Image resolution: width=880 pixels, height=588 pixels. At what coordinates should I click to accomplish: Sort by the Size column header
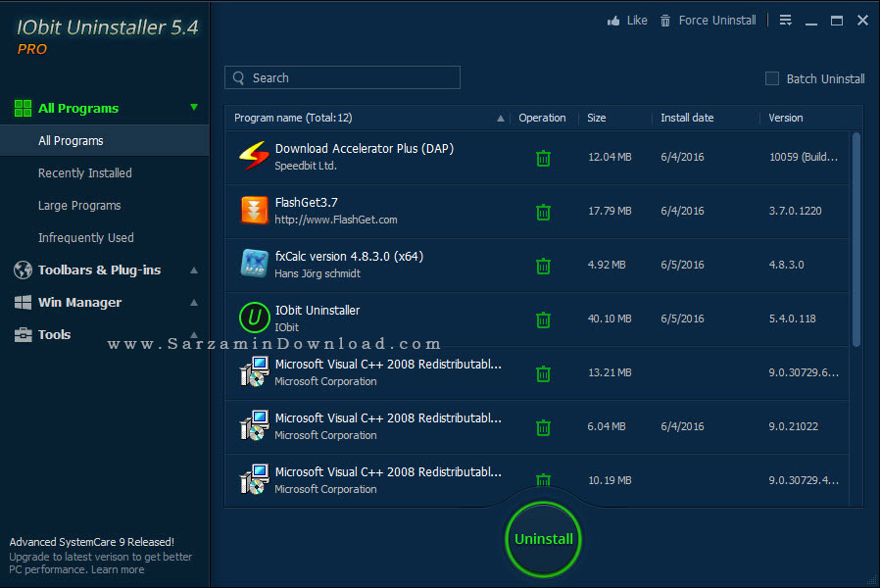coord(596,118)
